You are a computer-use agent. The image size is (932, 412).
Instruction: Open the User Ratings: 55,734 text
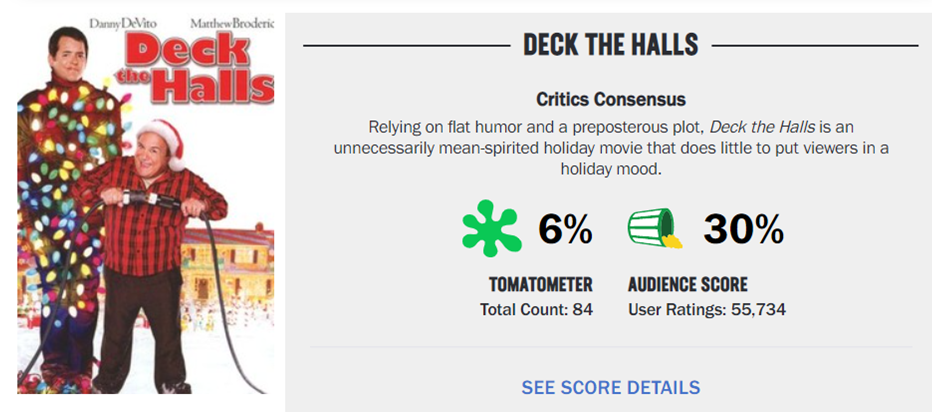(x=707, y=310)
